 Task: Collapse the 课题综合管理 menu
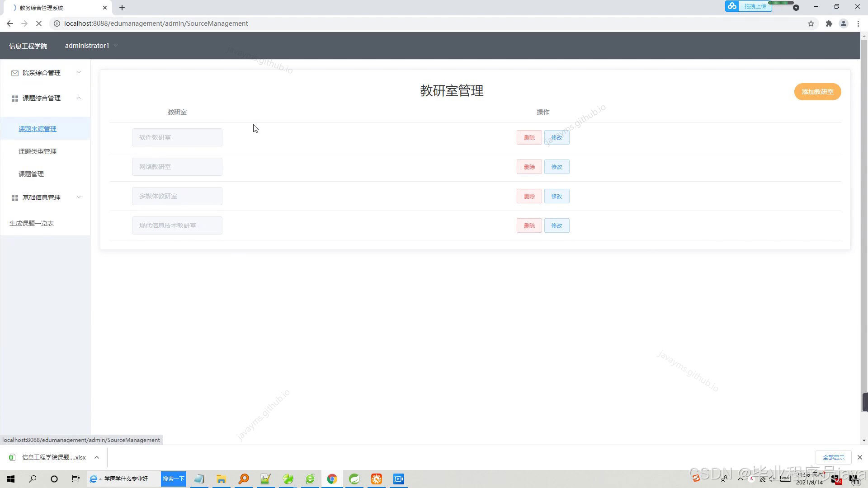click(45, 98)
